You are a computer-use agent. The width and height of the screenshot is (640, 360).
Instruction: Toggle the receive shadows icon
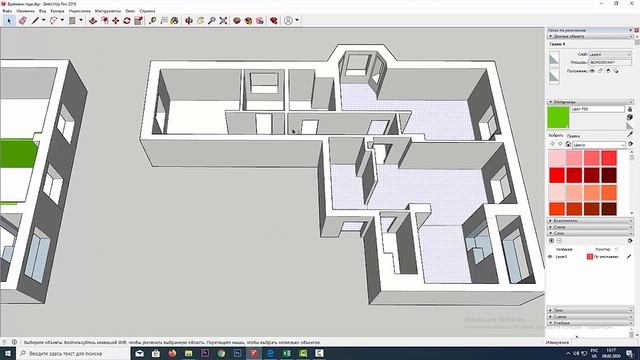pos(608,71)
